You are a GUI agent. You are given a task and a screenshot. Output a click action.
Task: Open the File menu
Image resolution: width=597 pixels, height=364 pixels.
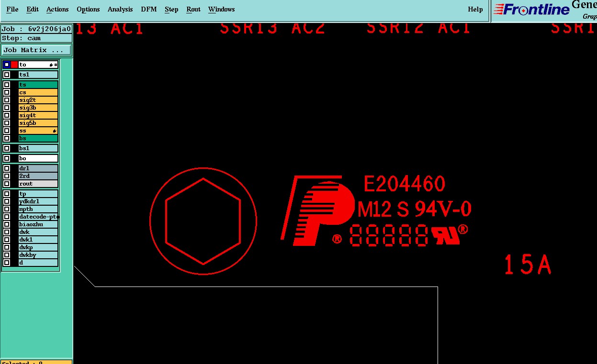[x=12, y=9]
